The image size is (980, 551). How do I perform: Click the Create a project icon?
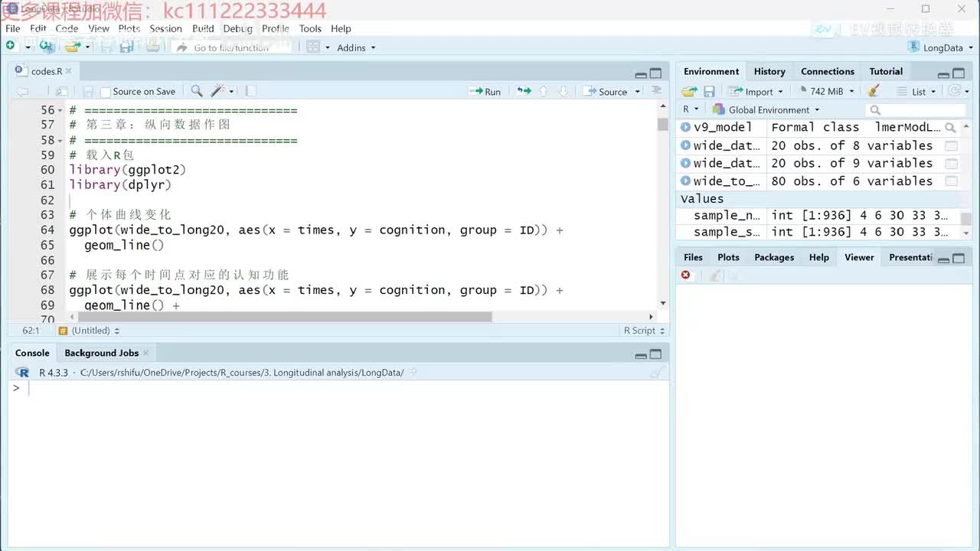pos(47,47)
